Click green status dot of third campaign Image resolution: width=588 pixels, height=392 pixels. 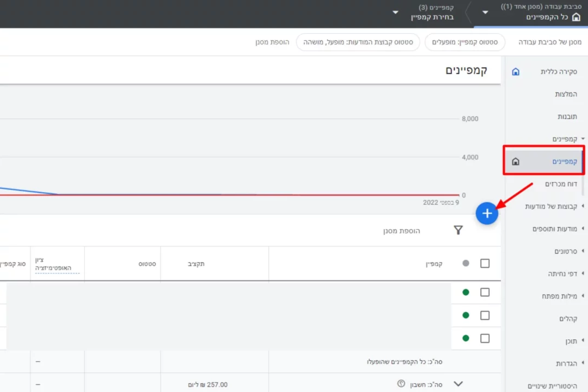[x=465, y=338]
